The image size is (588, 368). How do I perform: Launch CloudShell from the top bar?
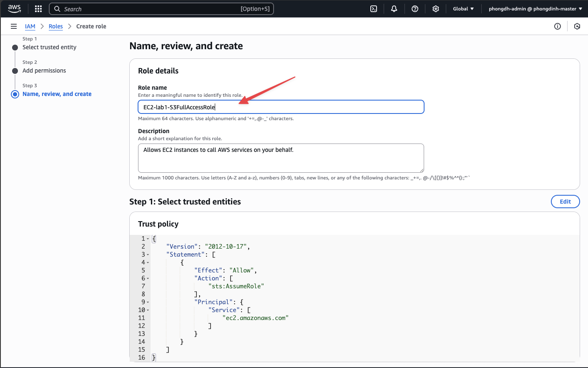click(374, 9)
